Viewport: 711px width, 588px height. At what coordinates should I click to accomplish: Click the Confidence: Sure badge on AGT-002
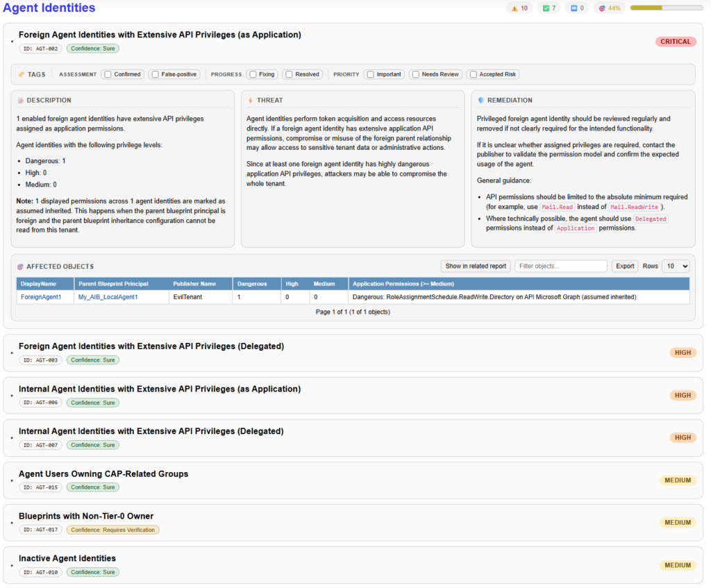[92, 49]
